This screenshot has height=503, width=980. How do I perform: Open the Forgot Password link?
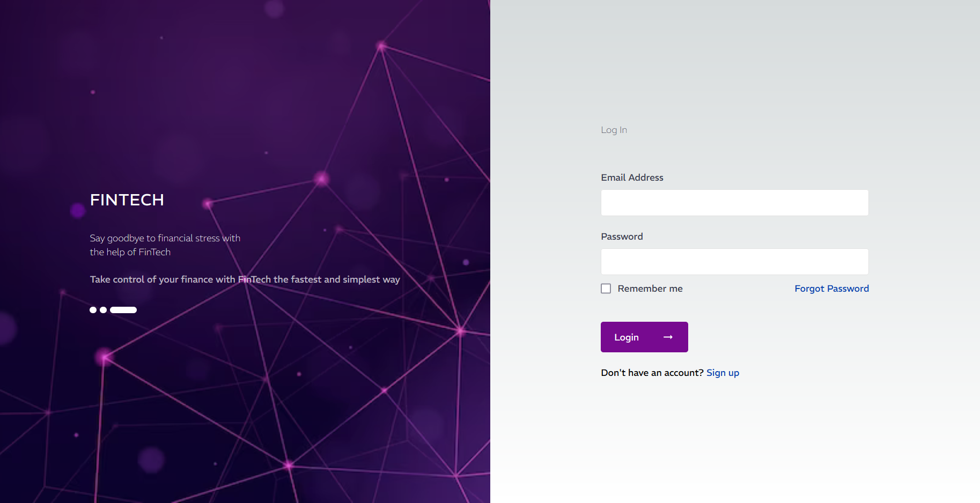(831, 289)
